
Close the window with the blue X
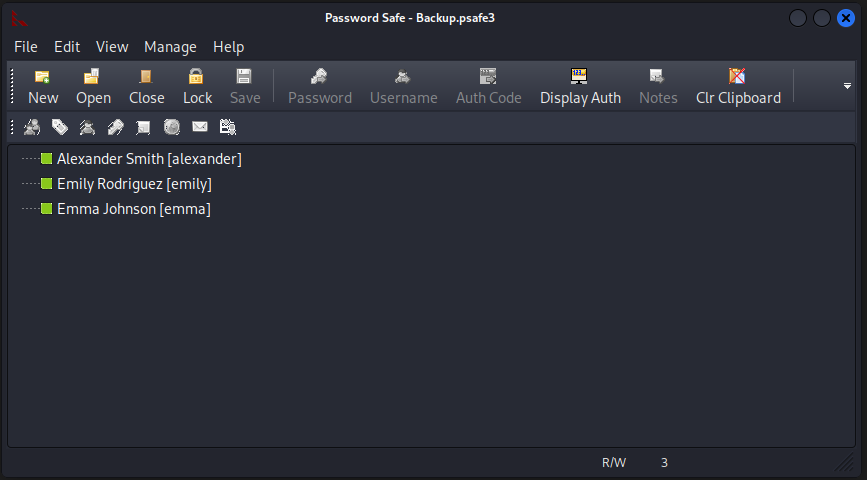point(845,18)
